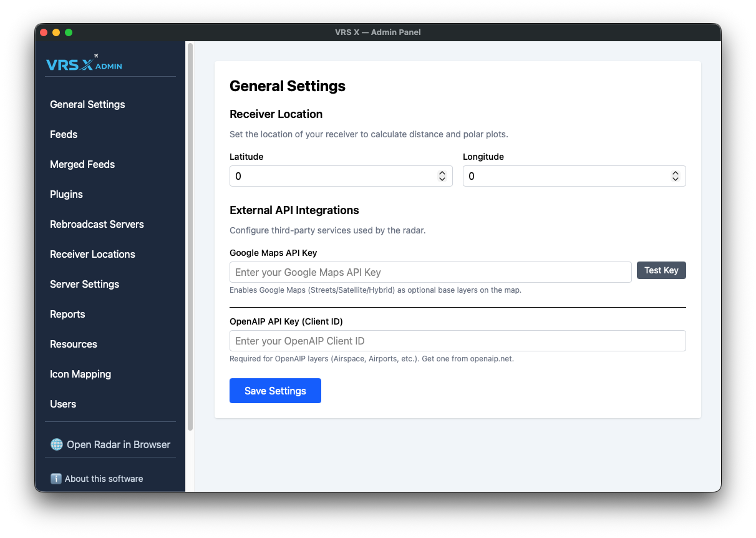Click the globe icon for Open Radar
This screenshot has width=756, height=538.
coord(57,444)
